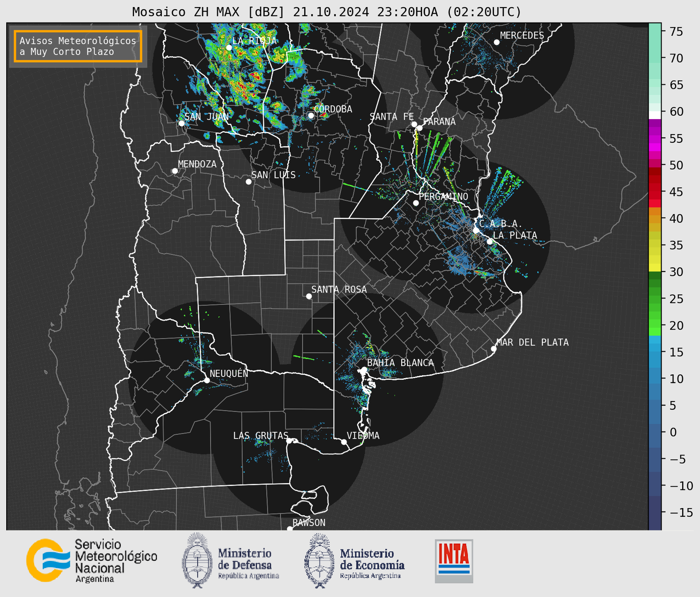Click the Ministerio de Defensa emblem
The height and width of the screenshot is (597, 700).
click(197, 560)
